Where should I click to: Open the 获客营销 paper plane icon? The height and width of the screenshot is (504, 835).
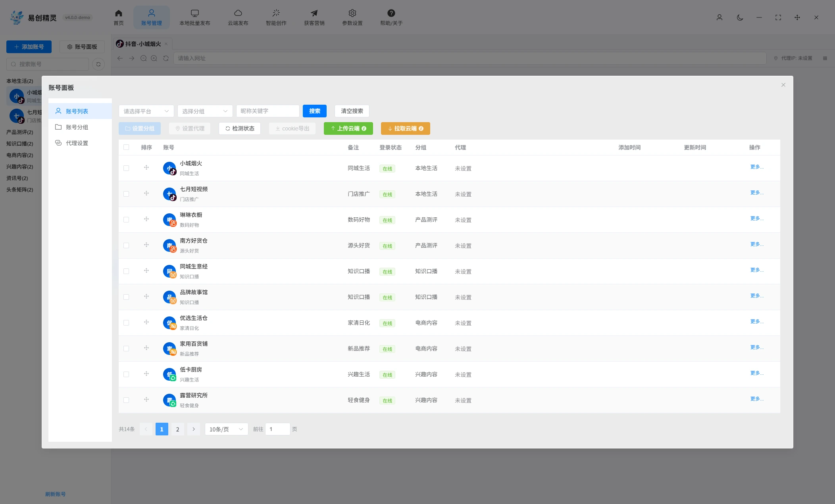(x=314, y=13)
